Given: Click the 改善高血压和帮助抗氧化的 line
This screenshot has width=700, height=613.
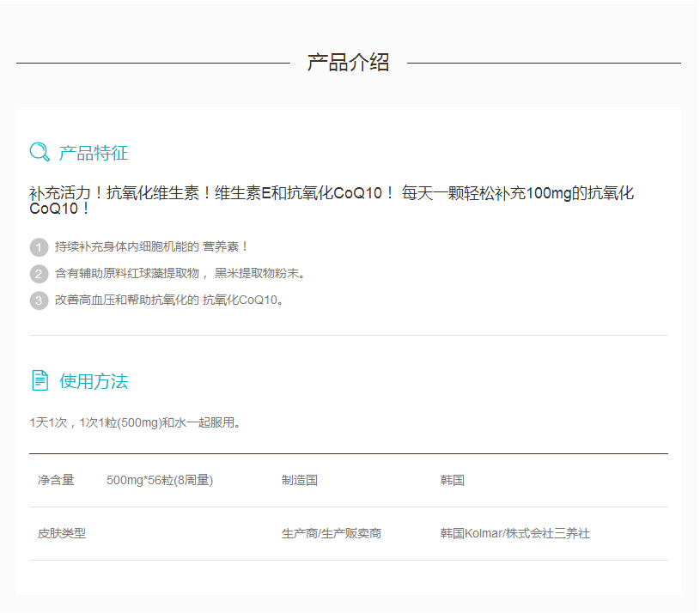Looking at the screenshot, I should (168, 300).
